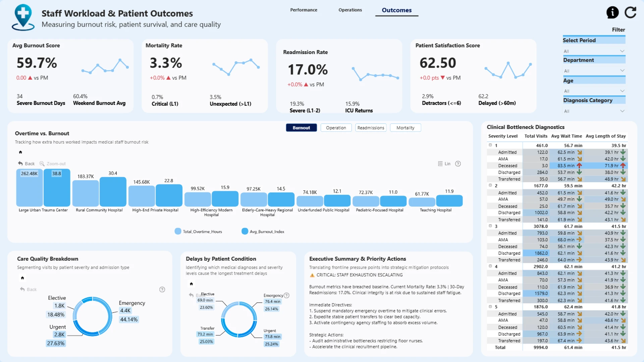Switch to the Performance tab

(304, 10)
